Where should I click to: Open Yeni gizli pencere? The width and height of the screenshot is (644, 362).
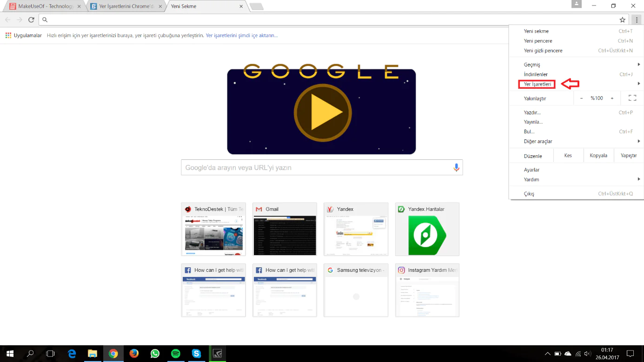click(577, 51)
